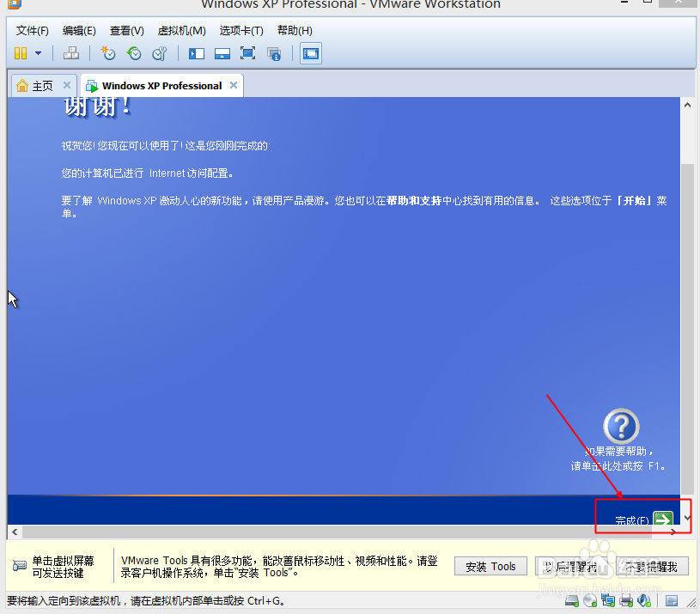
Task: Click the message log status bar icon
Action: click(x=672, y=601)
